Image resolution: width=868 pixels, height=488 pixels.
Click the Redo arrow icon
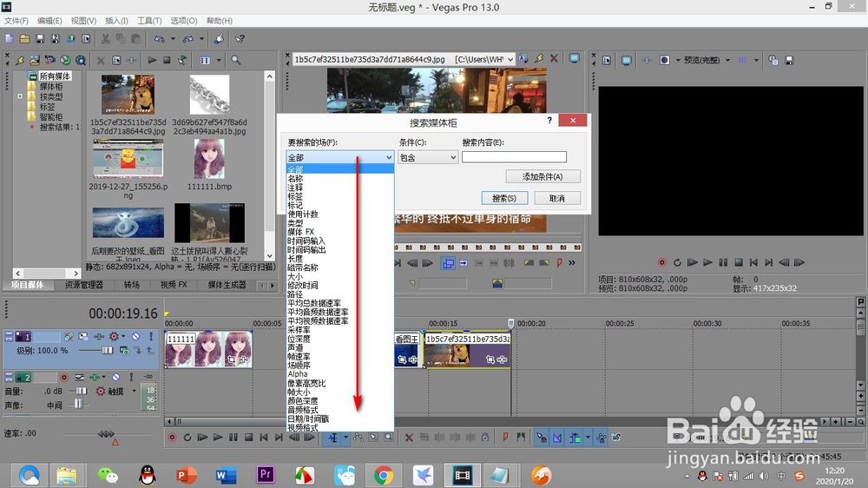click(x=188, y=39)
